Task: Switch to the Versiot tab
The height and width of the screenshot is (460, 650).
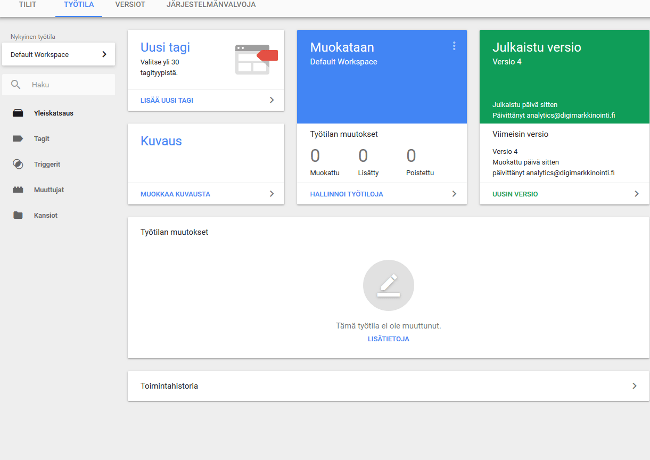Action: pyautogui.click(x=130, y=5)
